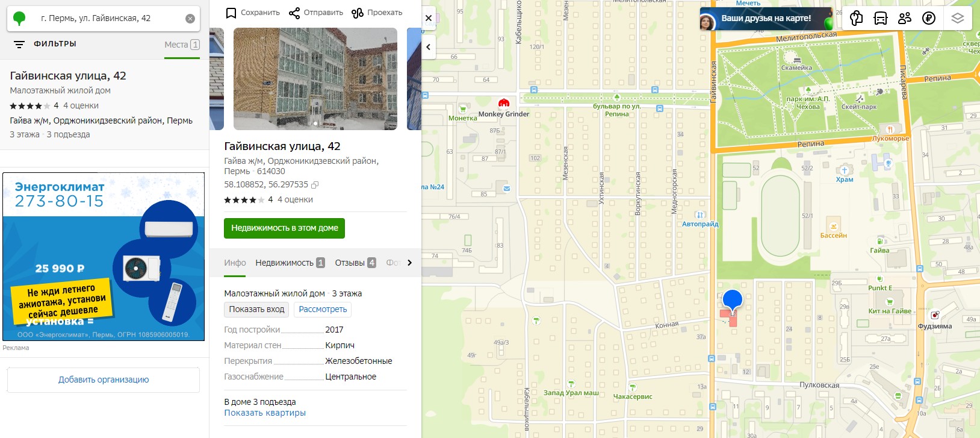Viewport: 980px width, 438px height.
Task: Click the Показать вход button
Action: (256, 309)
